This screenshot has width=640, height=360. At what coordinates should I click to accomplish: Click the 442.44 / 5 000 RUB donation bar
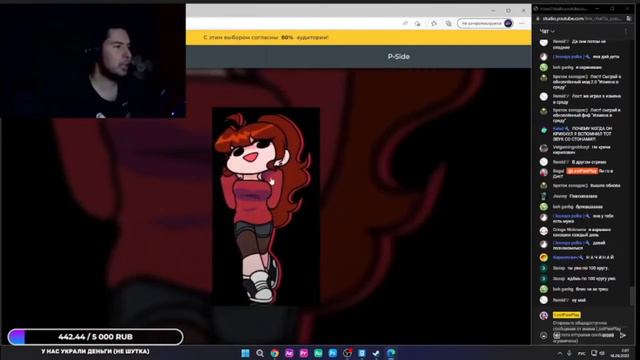coord(96,337)
